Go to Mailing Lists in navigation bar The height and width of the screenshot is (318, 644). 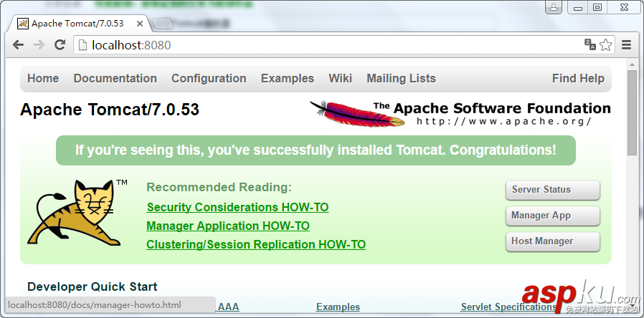coord(401,79)
